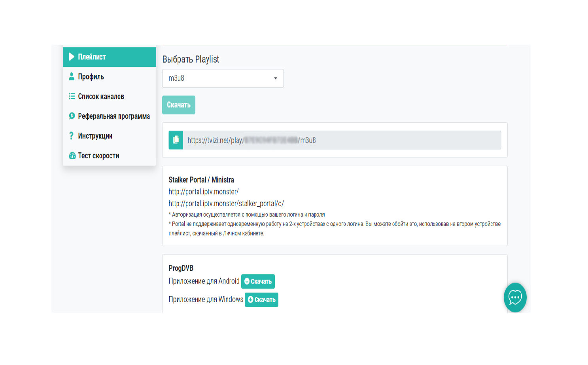588x365 pixels.
Task: Click the http://portal.iptv.monster/ address
Action: tap(204, 192)
